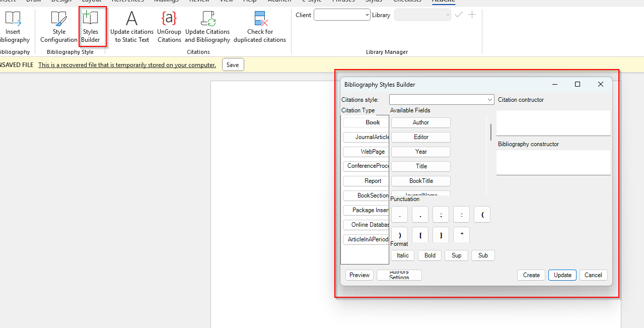This screenshot has width=644, height=328.
Task: Pick the BookSection citation type
Action: click(x=366, y=195)
